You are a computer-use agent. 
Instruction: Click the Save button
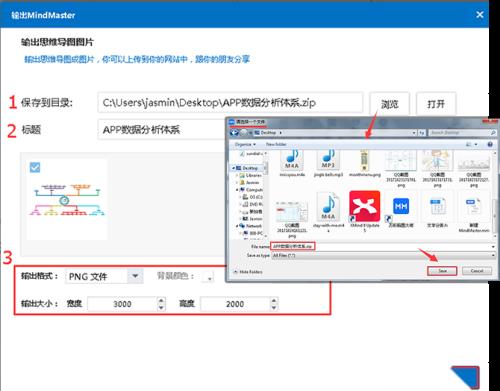tap(442, 271)
